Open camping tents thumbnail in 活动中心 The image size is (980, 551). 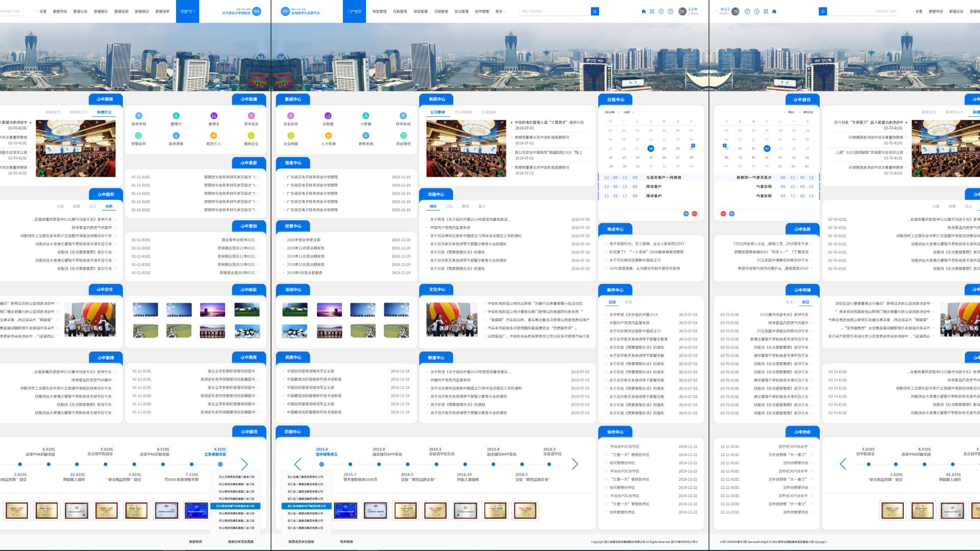click(295, 310)
